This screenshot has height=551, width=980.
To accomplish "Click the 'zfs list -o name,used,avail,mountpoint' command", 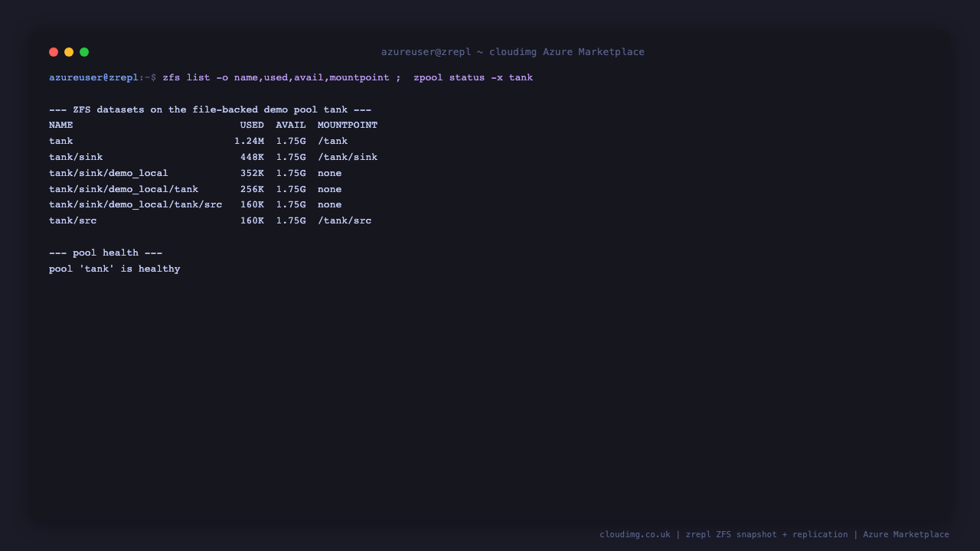I will coord(276,78).
